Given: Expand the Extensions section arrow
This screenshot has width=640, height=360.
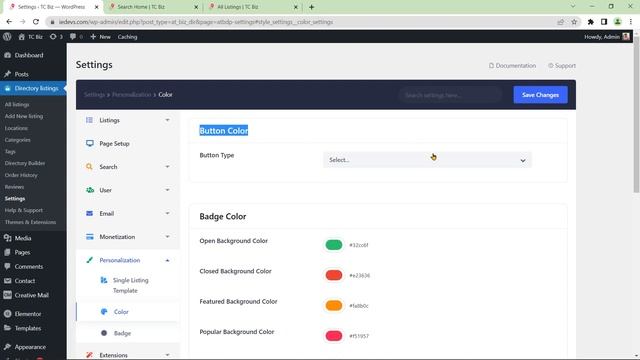Looking at the screenshot, I should [167, 355].
